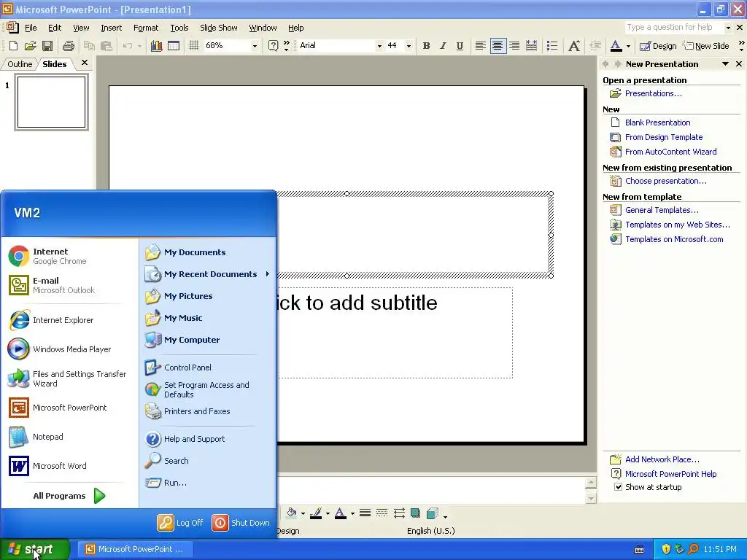Apply font color with the toolbar A icon

616,46
